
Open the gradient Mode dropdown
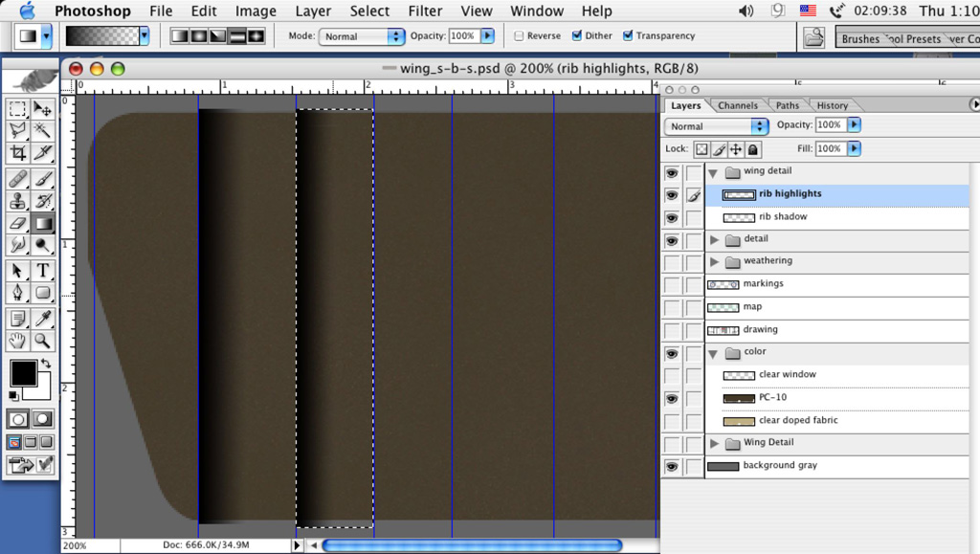[x=362, y=36]
